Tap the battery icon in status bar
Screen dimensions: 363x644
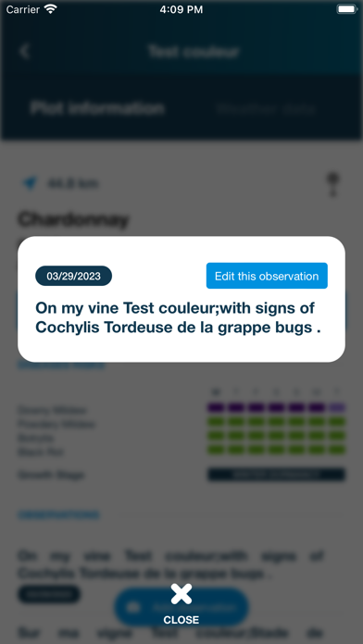(x=347, y=9)
